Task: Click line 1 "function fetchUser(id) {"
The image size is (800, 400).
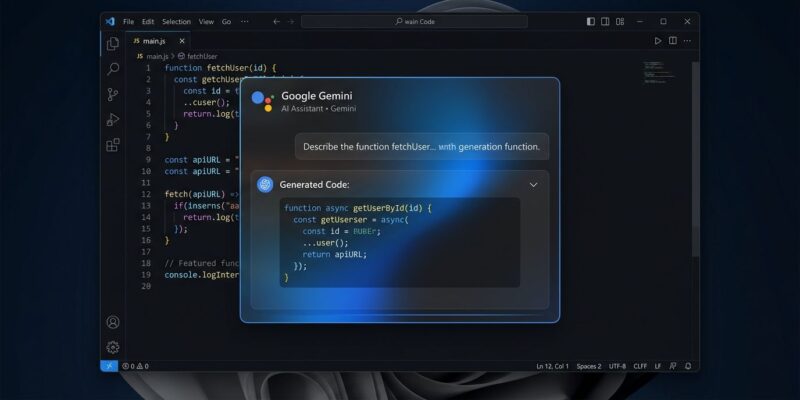Action: (x=220, y=68)
